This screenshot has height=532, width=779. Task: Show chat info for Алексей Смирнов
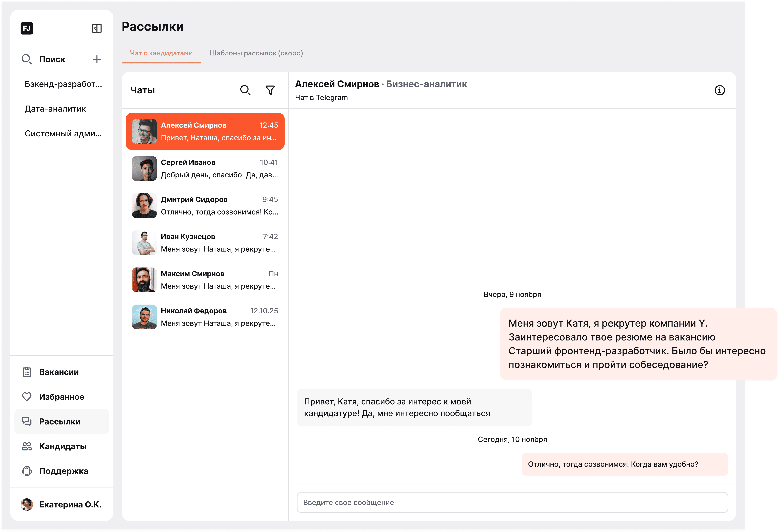(x=719, y=90)
